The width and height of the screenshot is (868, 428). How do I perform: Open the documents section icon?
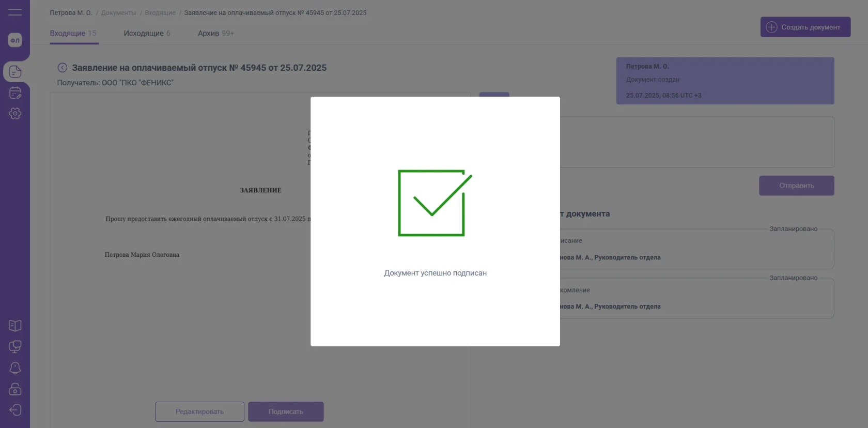coord(15,72)
